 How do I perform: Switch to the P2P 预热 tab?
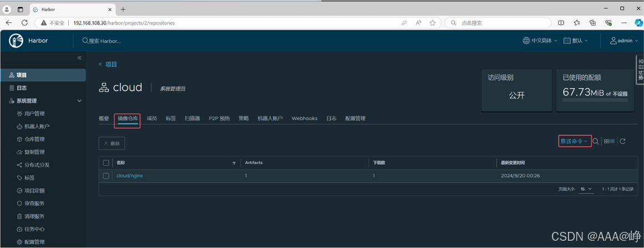pyautogui.click(x=219, y=118)
